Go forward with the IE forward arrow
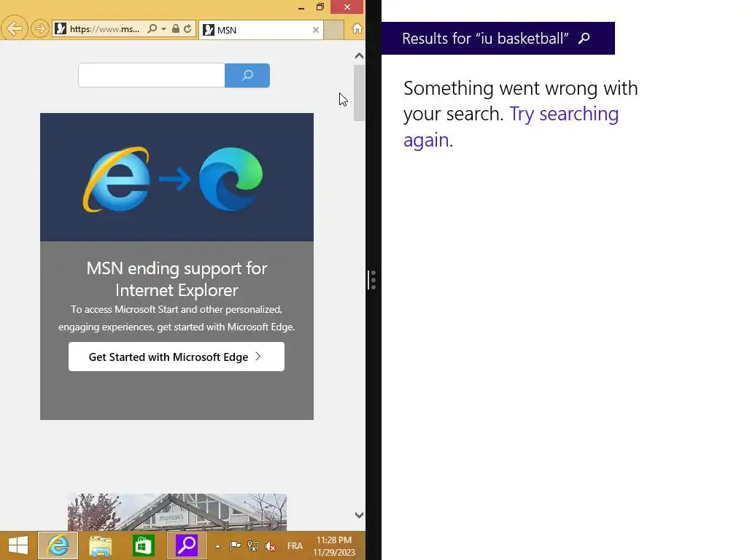The image size is (747, 560). coord(40,28)
